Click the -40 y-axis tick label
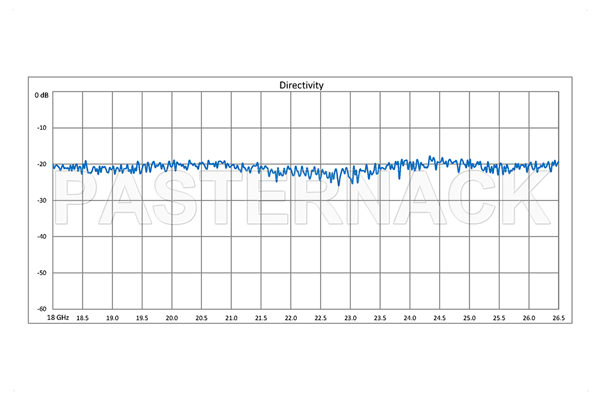Viewport: 600px width, 400px height. [x=42, y=236]
